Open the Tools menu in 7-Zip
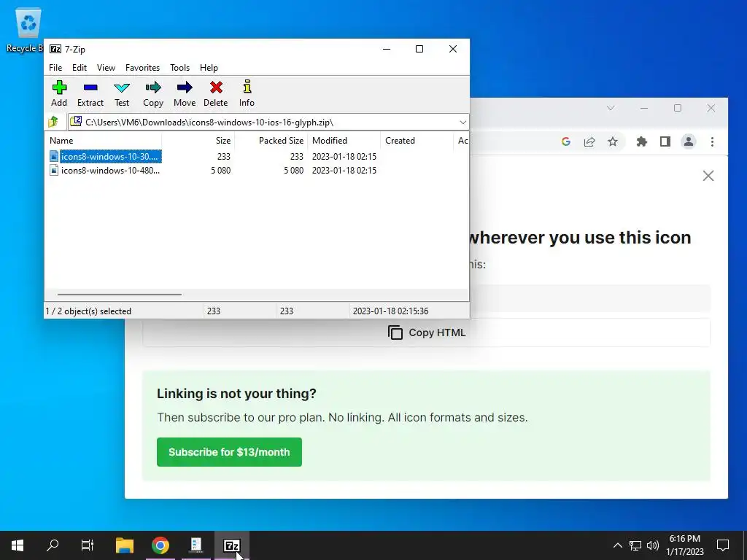 point(179,68)
